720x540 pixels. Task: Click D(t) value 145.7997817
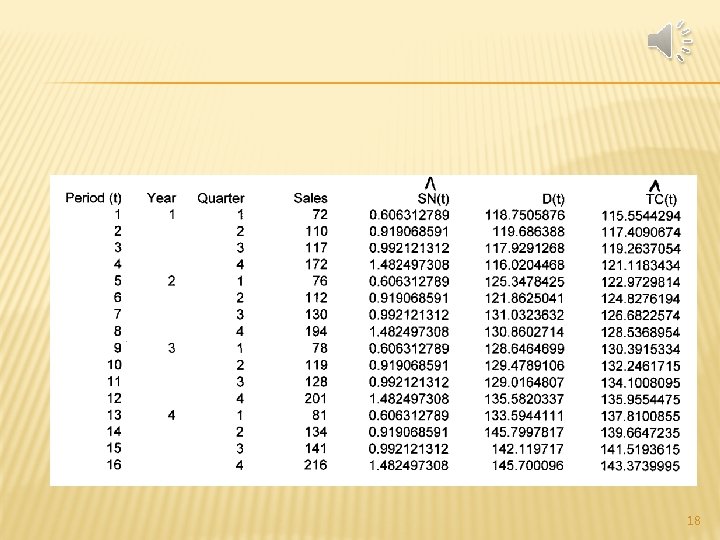pyautogui.click(x=525, y=432)
